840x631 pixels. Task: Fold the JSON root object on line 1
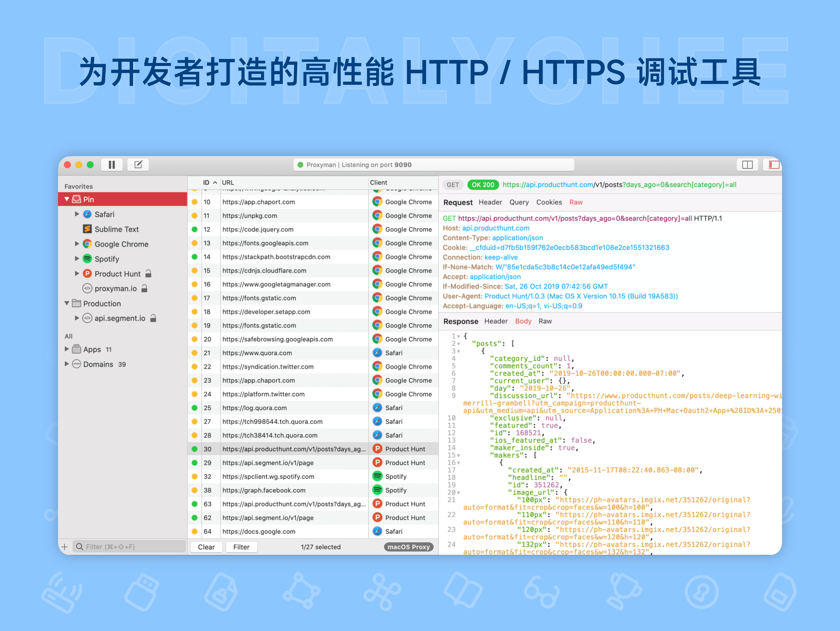pyautogui.click(x=459, y=336)
